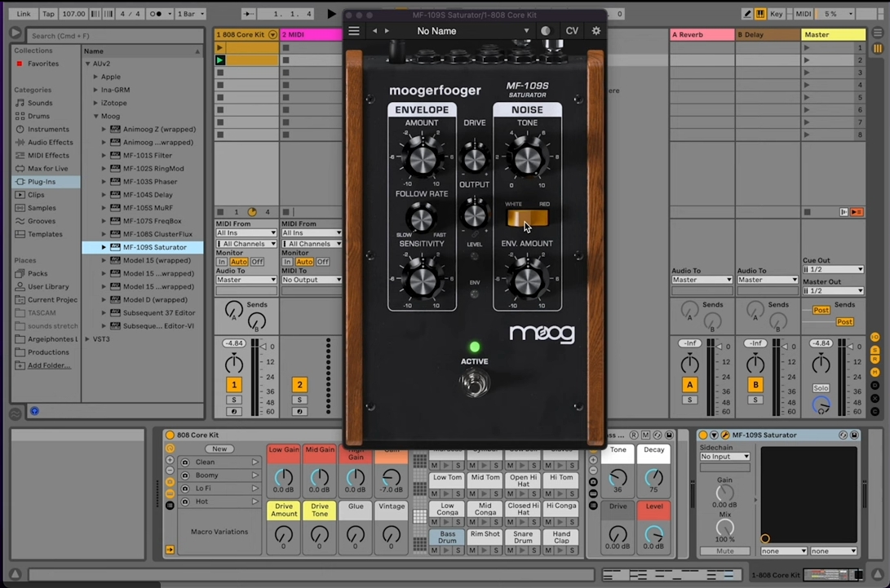Click the Envelope AMOUNT knob

422,157
